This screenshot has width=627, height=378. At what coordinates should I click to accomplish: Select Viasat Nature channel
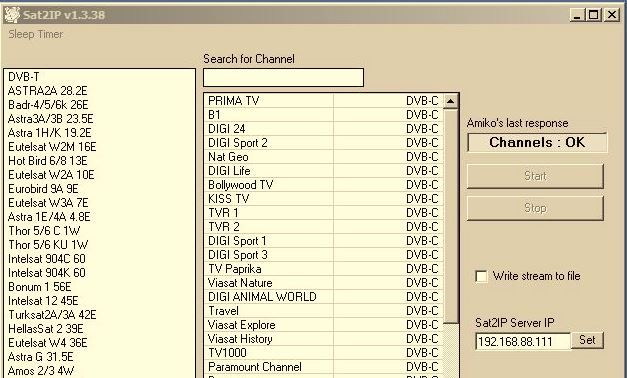(324, 282)
